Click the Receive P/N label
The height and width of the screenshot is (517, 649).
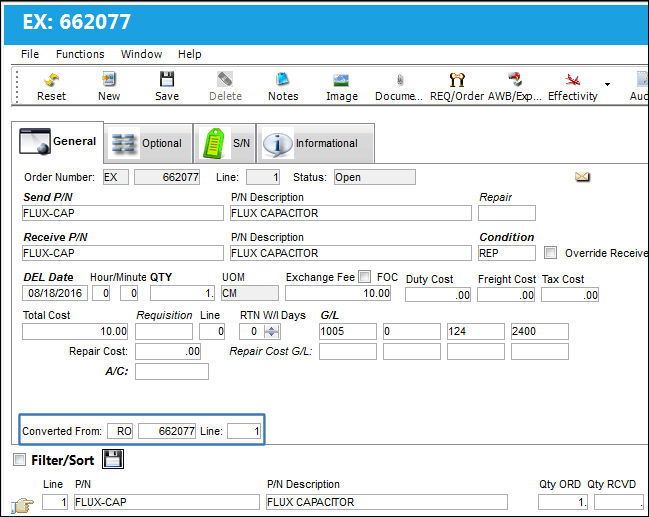[55, 237]
